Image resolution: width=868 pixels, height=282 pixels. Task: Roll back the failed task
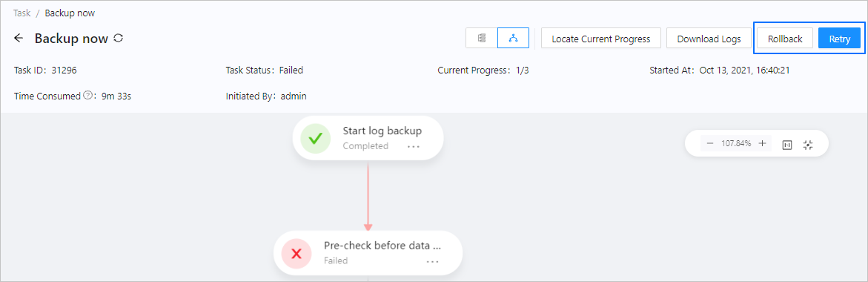point(785,39)
